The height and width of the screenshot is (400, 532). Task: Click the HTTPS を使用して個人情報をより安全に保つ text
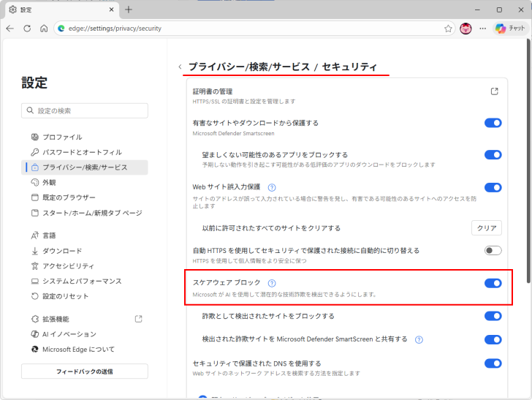coord(249,261)
